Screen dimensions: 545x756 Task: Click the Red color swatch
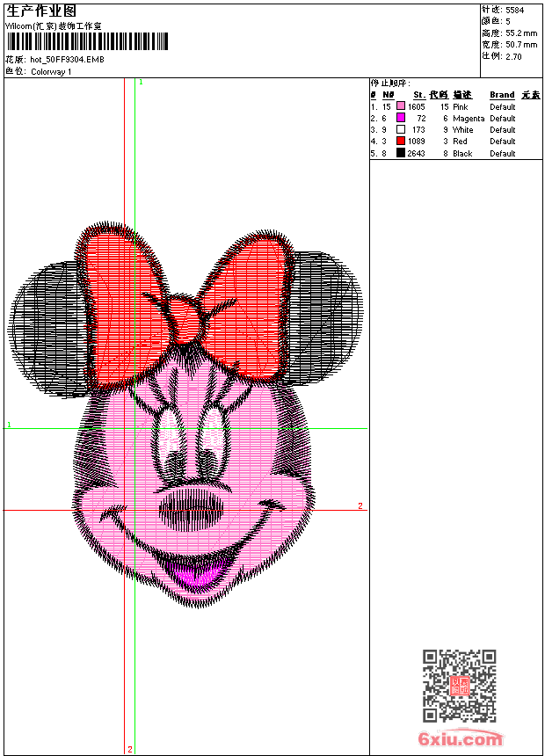pos(400,141)
